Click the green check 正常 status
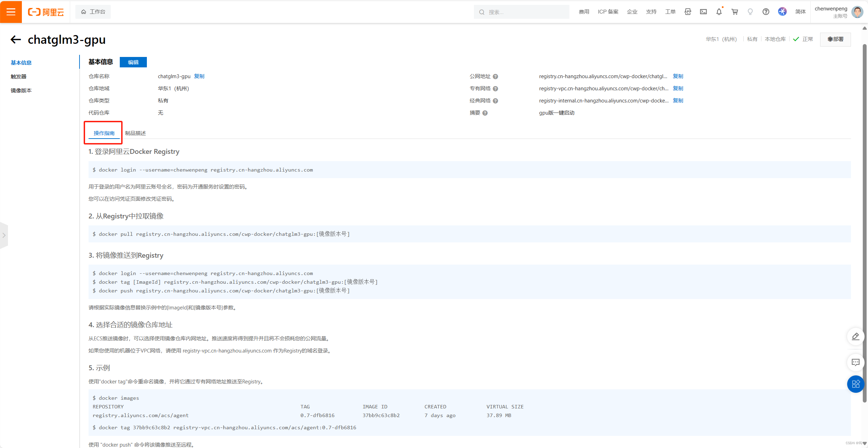Image resolution: width=868 pixels, height=448 pixels. tap(803, 39)
